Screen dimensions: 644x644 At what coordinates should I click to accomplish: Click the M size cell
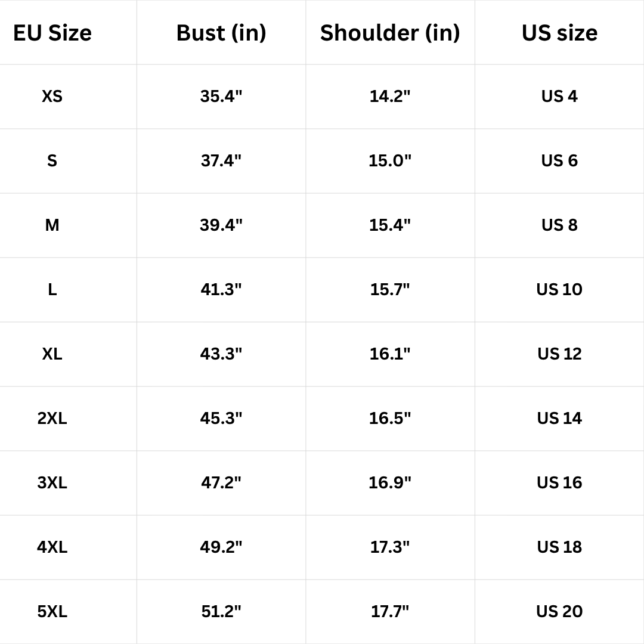point(52,225)
